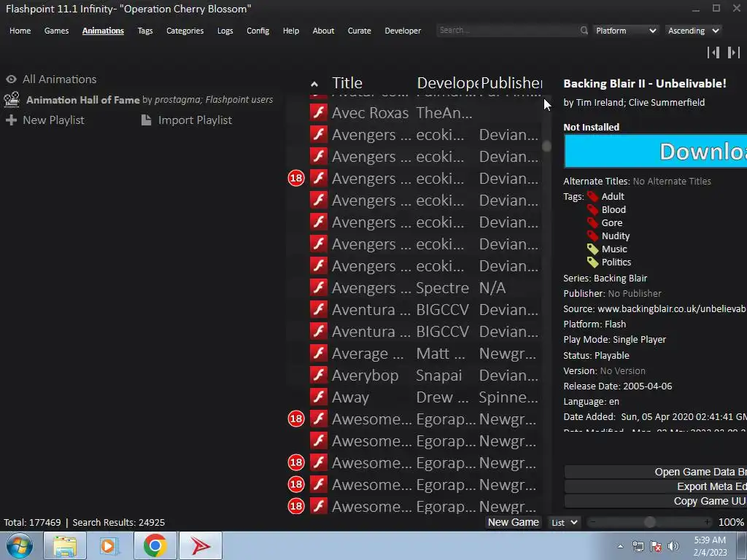
Task: Click the search magnifier icon
Action: click(x=584, y=30)
